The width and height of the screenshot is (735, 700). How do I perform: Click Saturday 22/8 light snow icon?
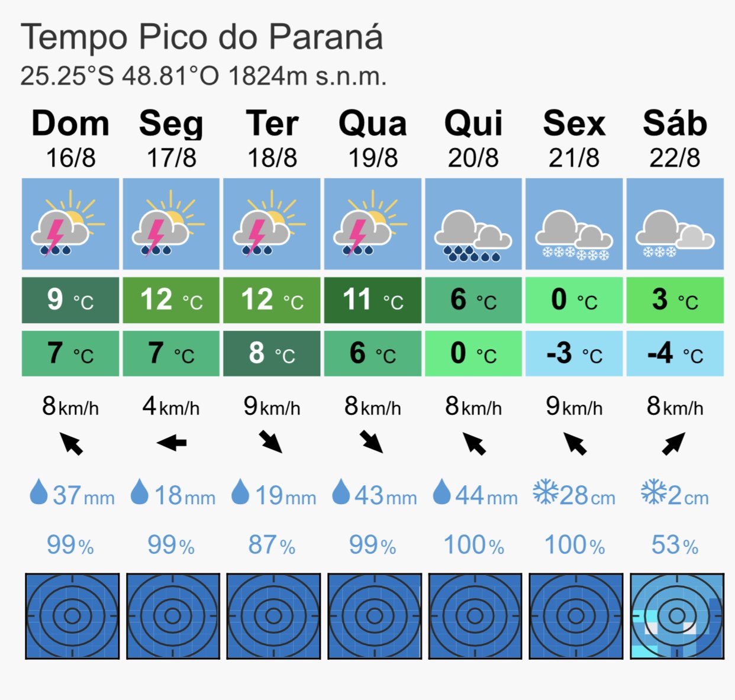click(675, 224)
